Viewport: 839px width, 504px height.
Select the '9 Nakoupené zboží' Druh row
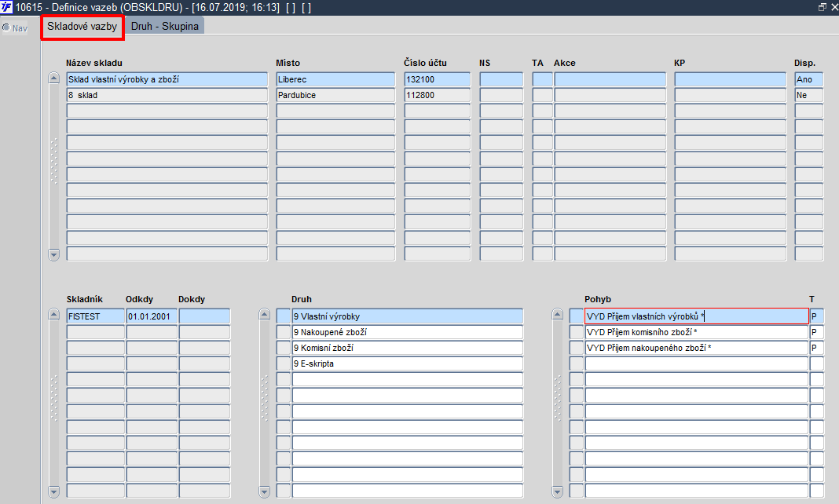click(407, 332)
